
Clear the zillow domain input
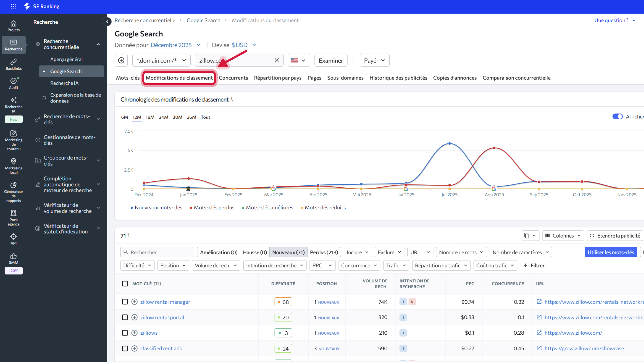click(x=277, y=60)
